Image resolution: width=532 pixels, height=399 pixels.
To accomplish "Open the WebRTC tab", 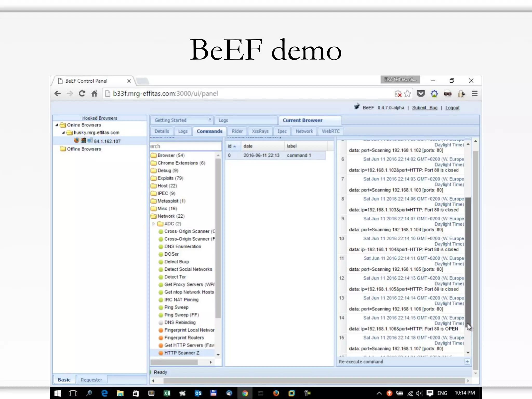I will click(x=331, y=131).
